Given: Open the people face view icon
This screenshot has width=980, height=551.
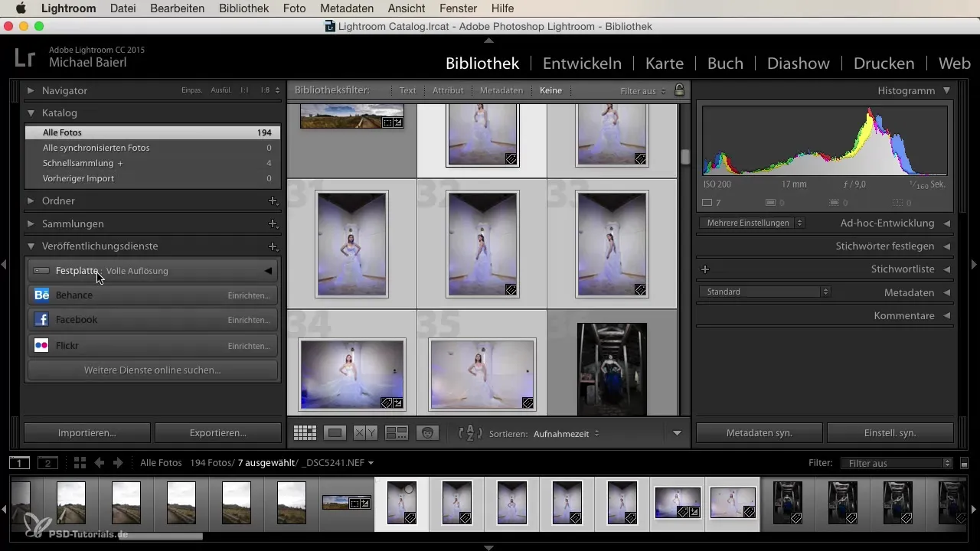Looking at the screenshot, I should click(x=427, y=433).
